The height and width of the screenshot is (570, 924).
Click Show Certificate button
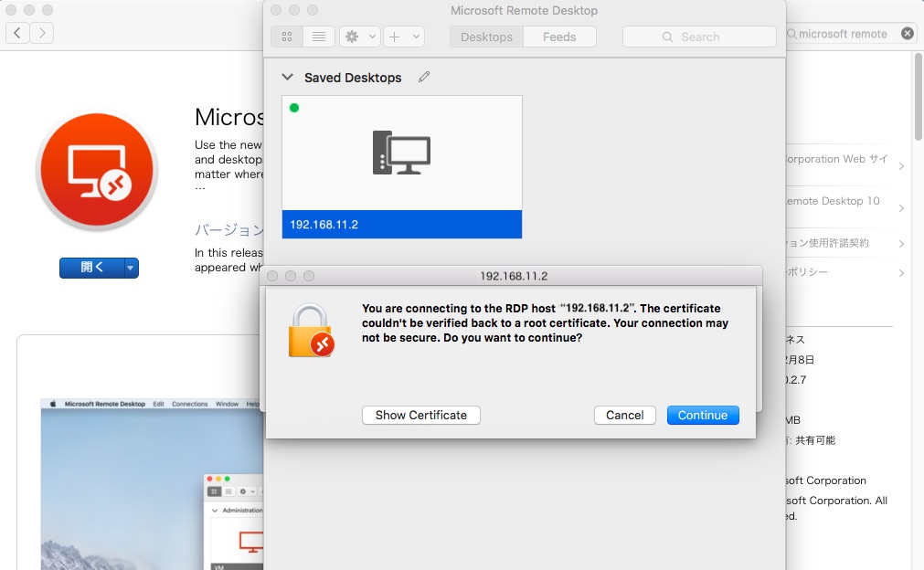(x=420, y=415)
